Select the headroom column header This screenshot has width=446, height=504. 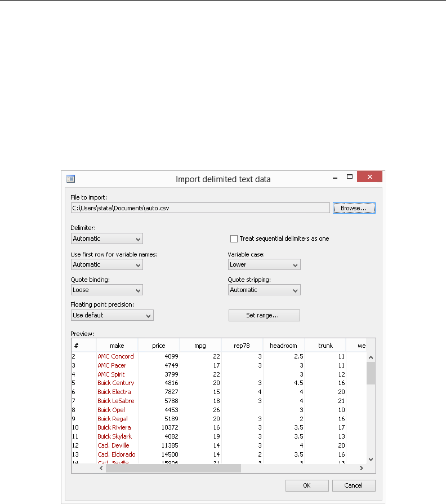[283, 346]
